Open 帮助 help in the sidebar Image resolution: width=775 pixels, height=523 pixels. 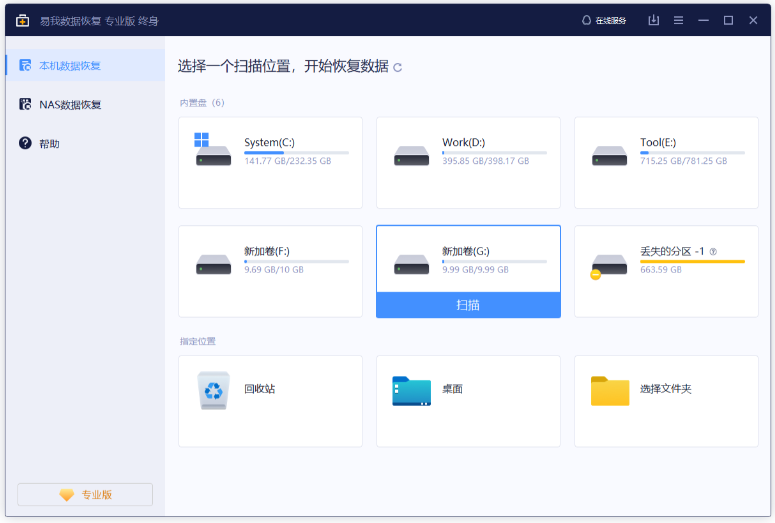click(85, 143)
